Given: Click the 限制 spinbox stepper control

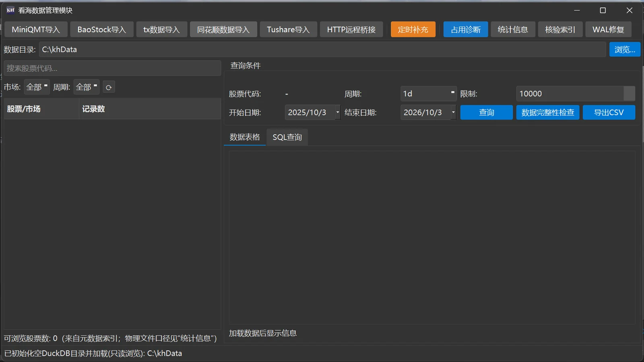Looking at the screenshot, I should (x=629, y=94).
